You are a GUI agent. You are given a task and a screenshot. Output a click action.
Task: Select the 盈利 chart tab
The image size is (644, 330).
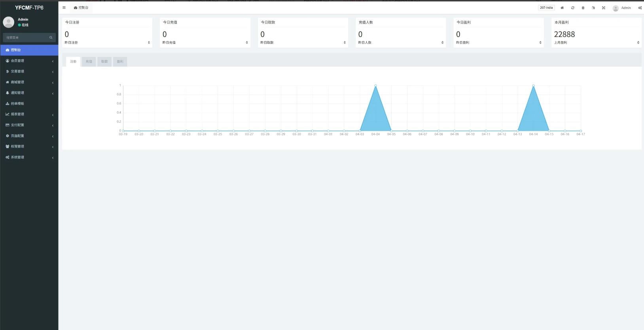(x=120, y=62)
